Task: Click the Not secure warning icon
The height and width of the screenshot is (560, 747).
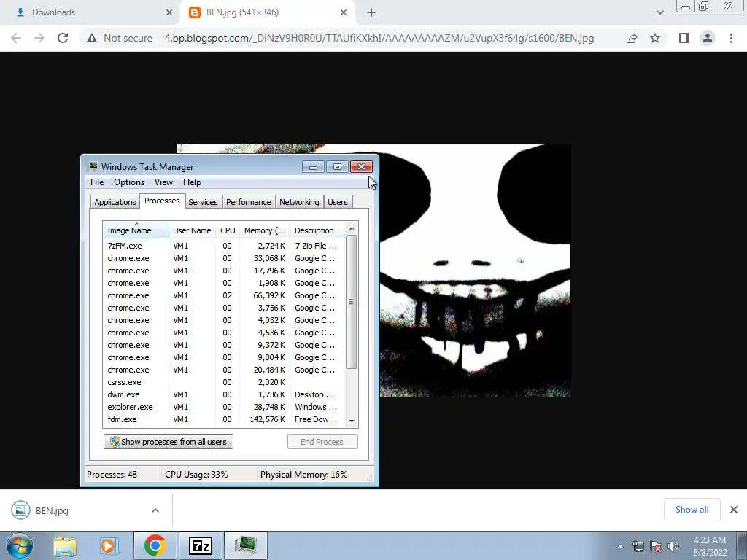Action: [92, 38]
